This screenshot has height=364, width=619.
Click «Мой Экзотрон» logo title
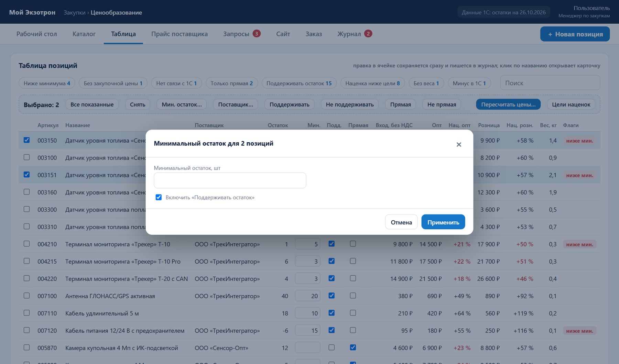coord(32,12)
